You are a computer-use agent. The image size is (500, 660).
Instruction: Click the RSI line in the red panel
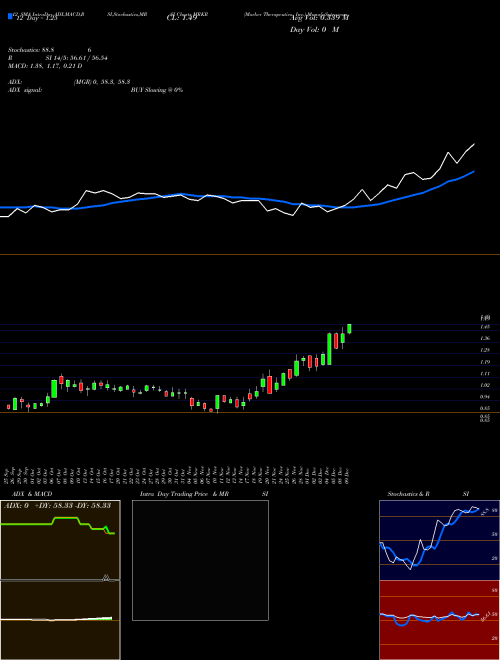pyautogui.click(x=429, y=617)
